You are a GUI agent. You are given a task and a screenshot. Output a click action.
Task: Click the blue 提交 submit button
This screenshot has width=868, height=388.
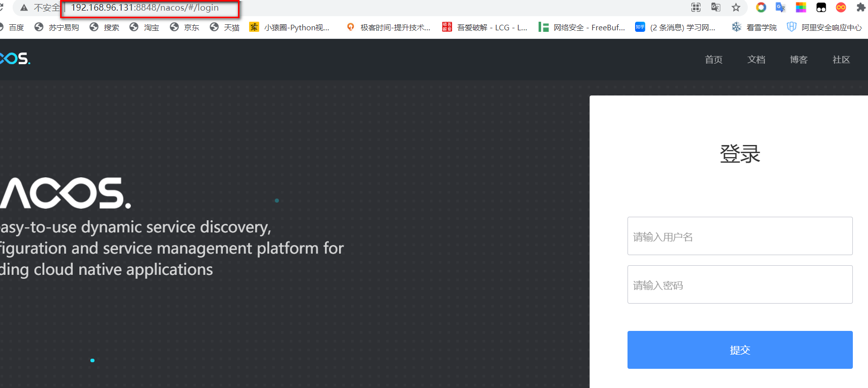pos(740,350)
